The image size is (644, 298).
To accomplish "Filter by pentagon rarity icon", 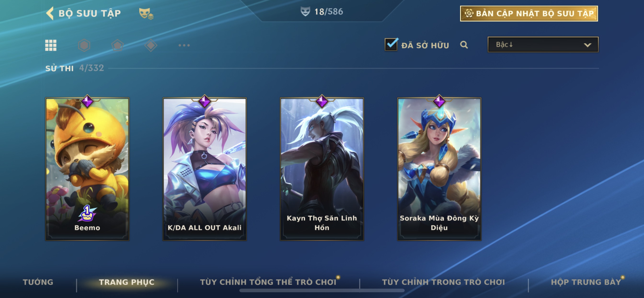I will tap(117, 45).
